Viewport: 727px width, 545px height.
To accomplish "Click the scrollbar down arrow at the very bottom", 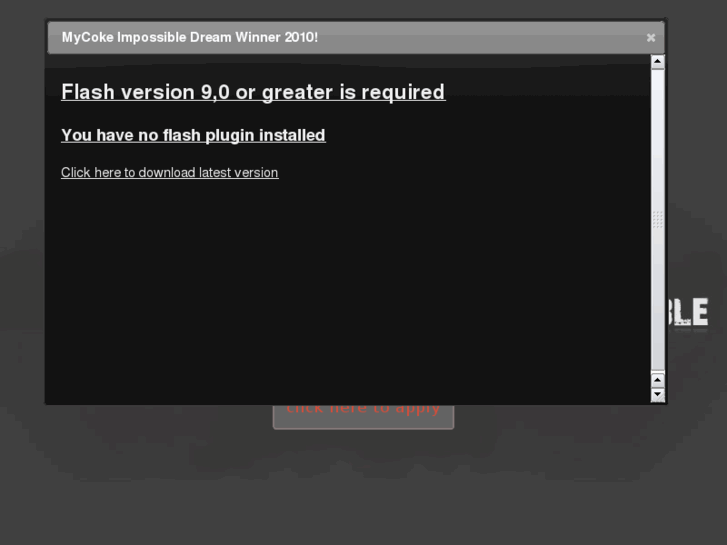I will pos(657,395).
